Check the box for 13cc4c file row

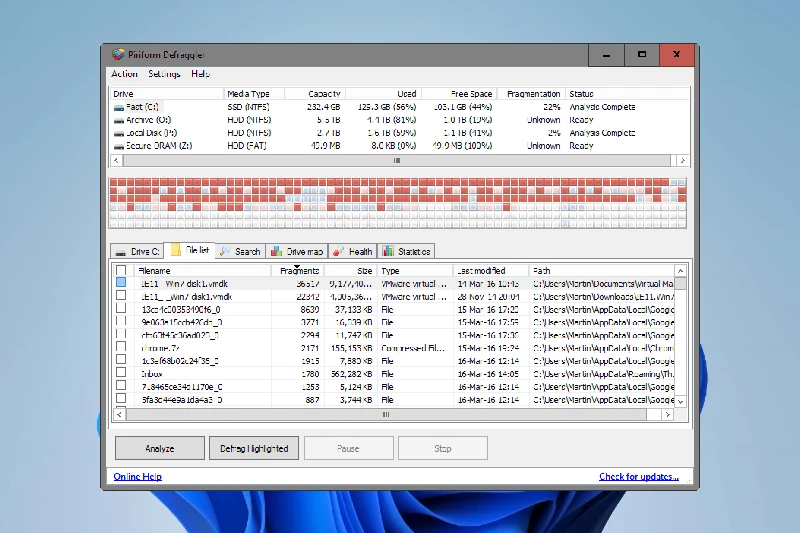pos(121,308)
